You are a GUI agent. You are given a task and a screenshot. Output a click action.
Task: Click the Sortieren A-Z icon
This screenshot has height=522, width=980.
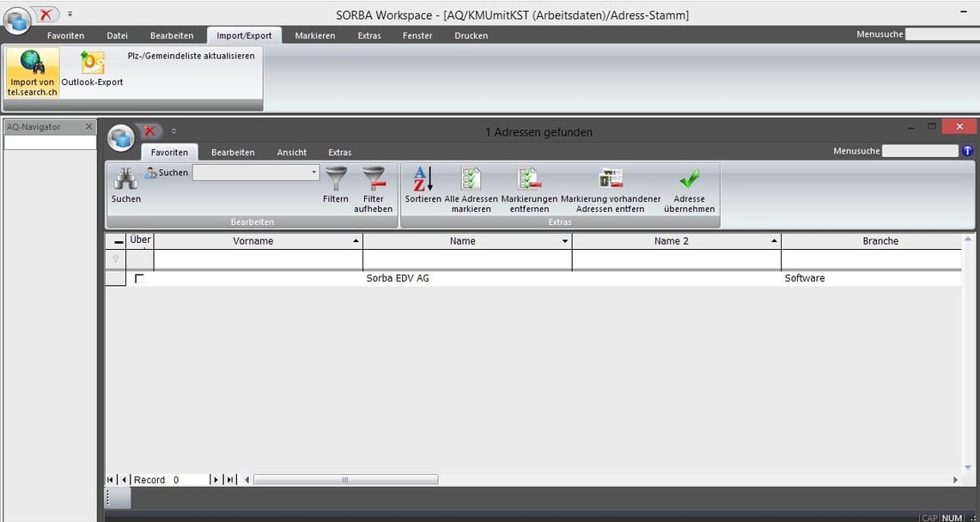click(x=423, y=179)
